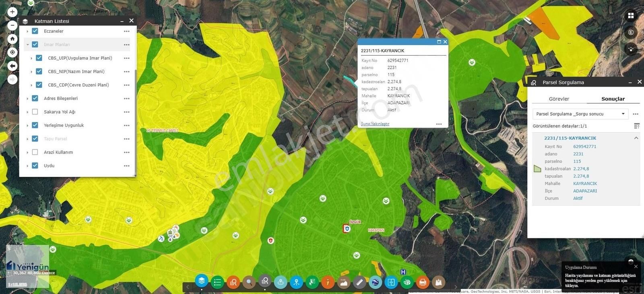
Task: Expand the Uydu layer entry
Action: point(27,166)
